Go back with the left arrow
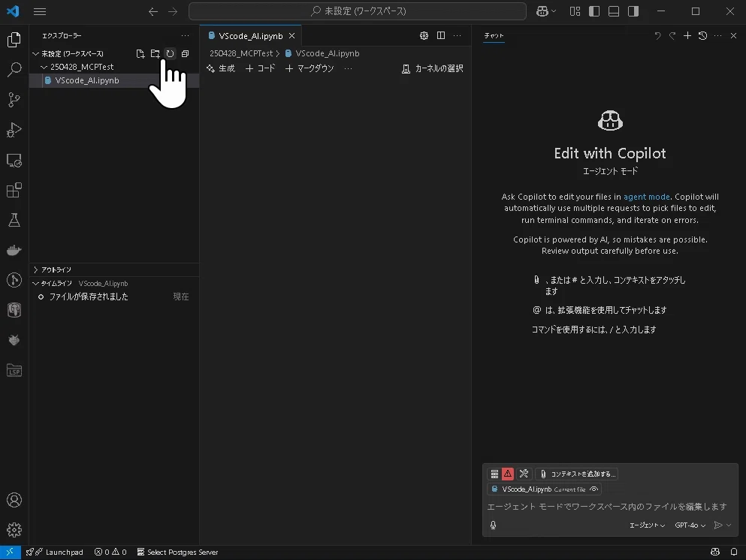Image resolution: width=746 pixels, height=560 pixels. [x=153, y=11]
